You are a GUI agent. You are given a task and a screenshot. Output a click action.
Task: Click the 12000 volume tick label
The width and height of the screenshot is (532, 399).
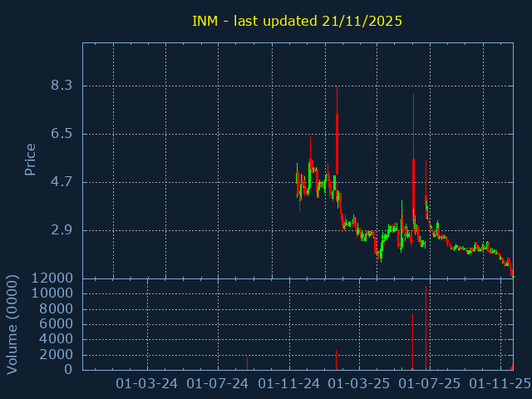tap(52, 278)
